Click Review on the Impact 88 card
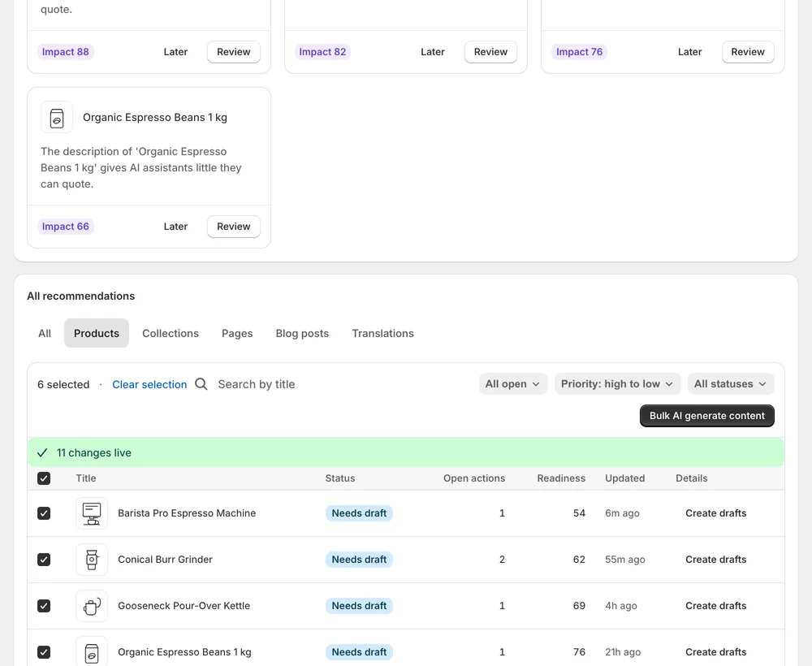The height and width of the screenshot is (666, 812). click(x=234, y=52)
